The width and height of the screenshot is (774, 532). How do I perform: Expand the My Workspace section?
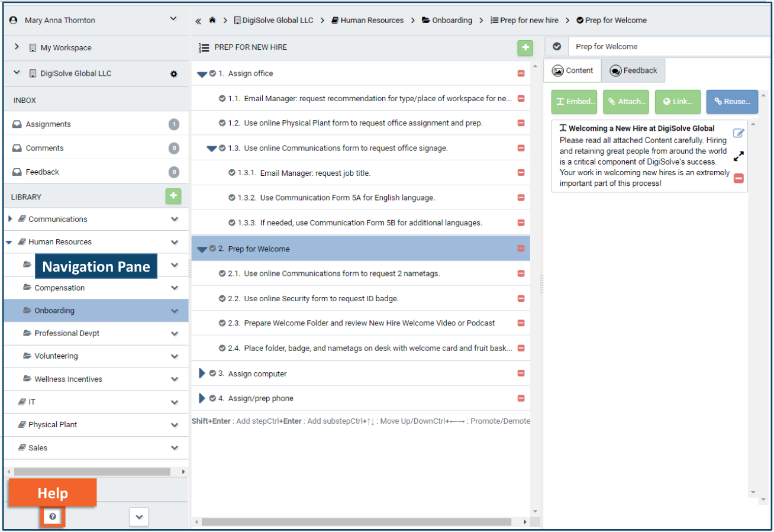(x=17, y=47)
